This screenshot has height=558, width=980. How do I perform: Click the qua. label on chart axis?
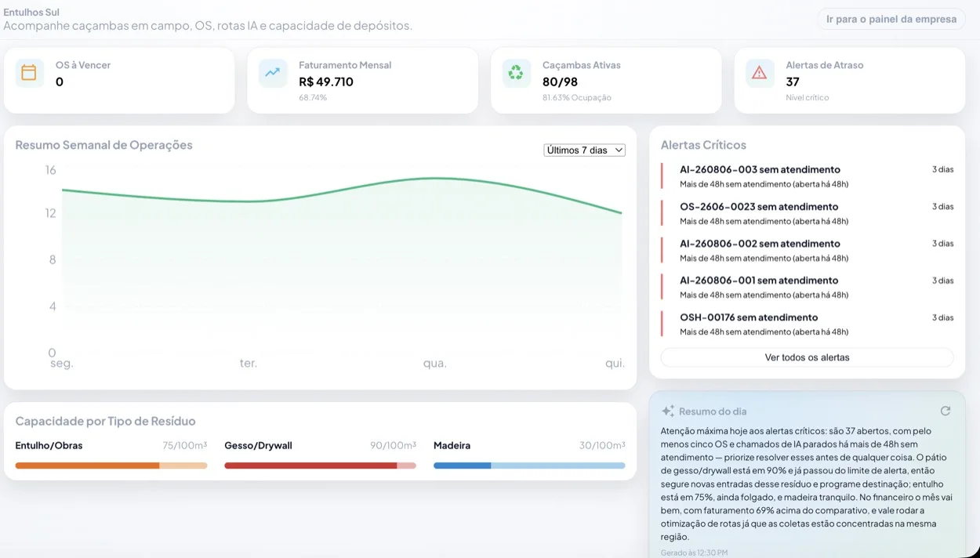[435, 364]
